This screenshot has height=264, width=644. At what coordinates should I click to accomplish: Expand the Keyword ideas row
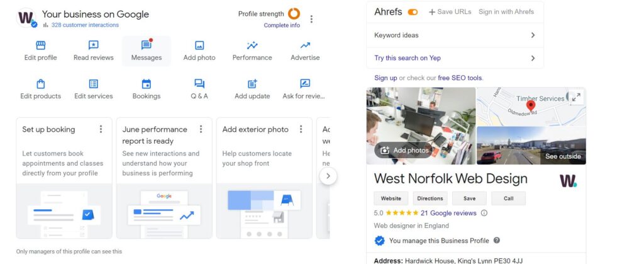click(455, 35)
